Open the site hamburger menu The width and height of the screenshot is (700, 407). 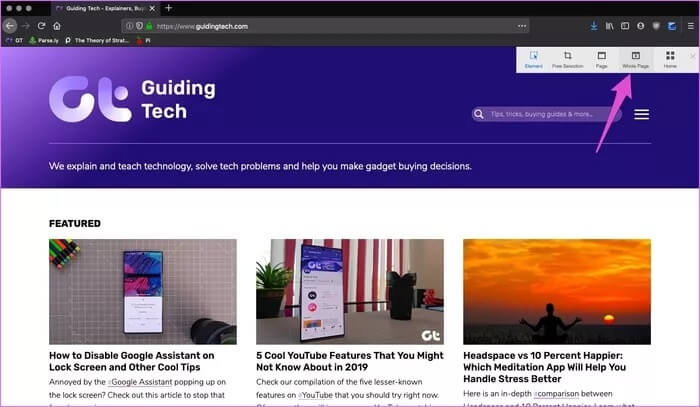642,114
